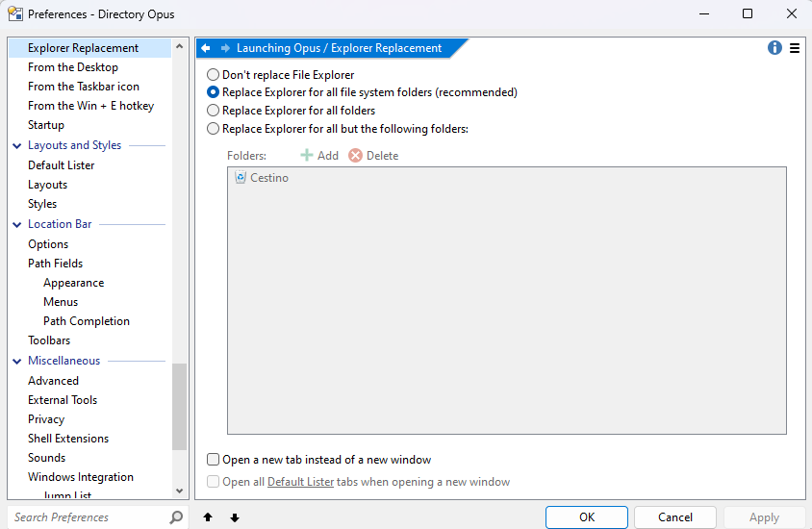Open Location Bar Options page

48,244
